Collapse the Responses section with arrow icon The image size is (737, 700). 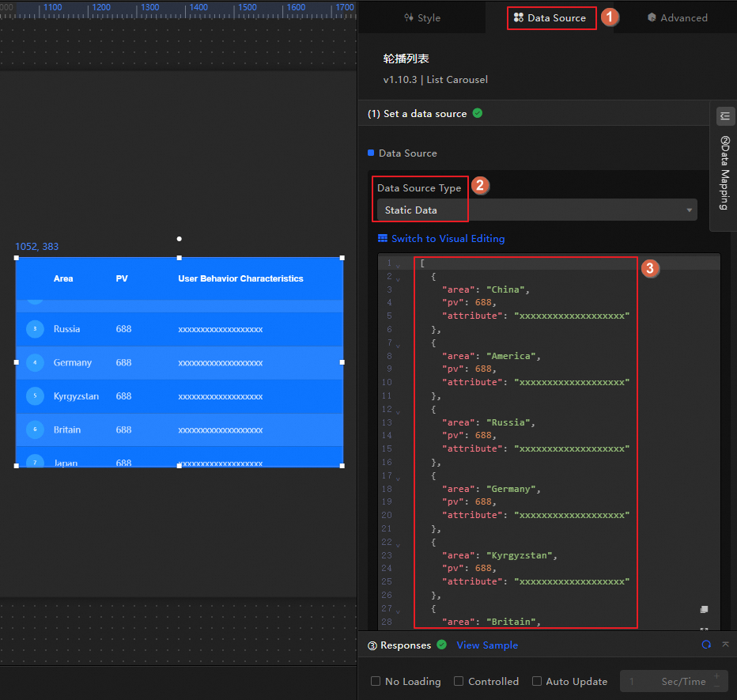coord(725,645)
